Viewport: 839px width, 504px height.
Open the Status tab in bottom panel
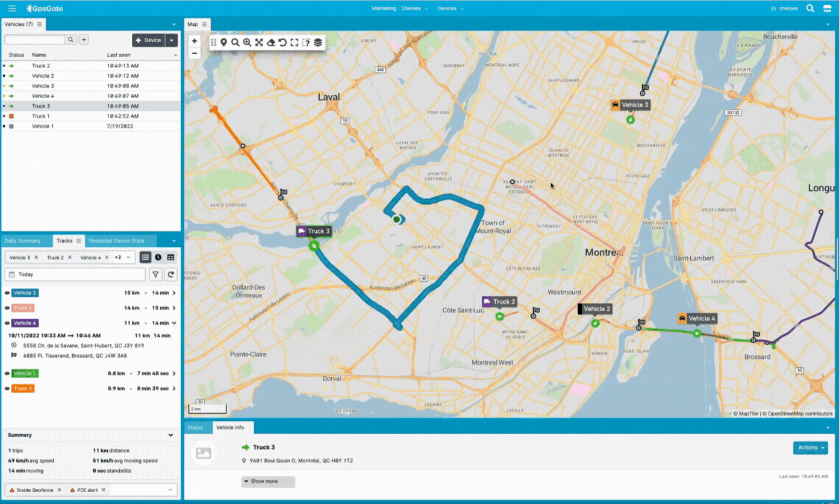coord(195,428)
